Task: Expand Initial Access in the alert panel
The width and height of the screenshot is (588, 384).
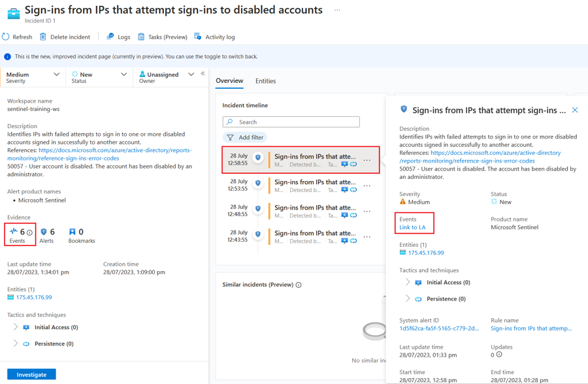Action: (408, 283)
